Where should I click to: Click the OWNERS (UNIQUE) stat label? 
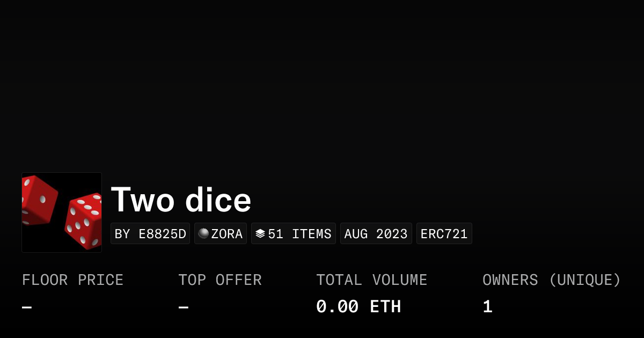coord(552,280)
